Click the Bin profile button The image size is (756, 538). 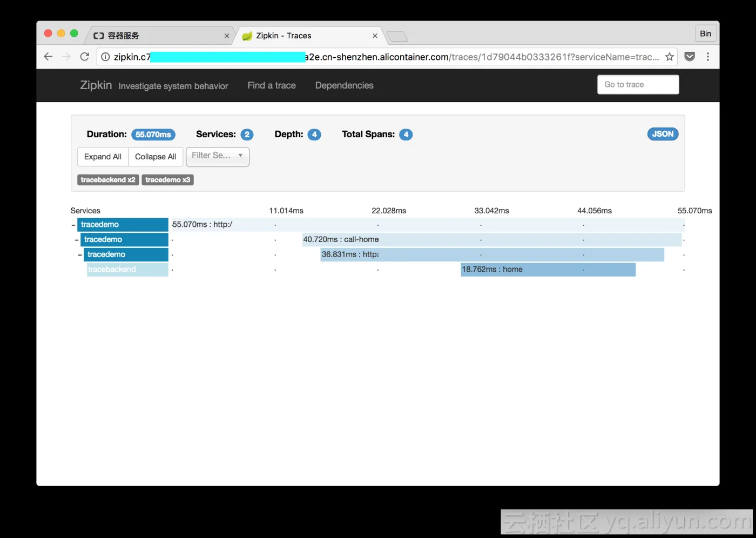pos(706,33)
